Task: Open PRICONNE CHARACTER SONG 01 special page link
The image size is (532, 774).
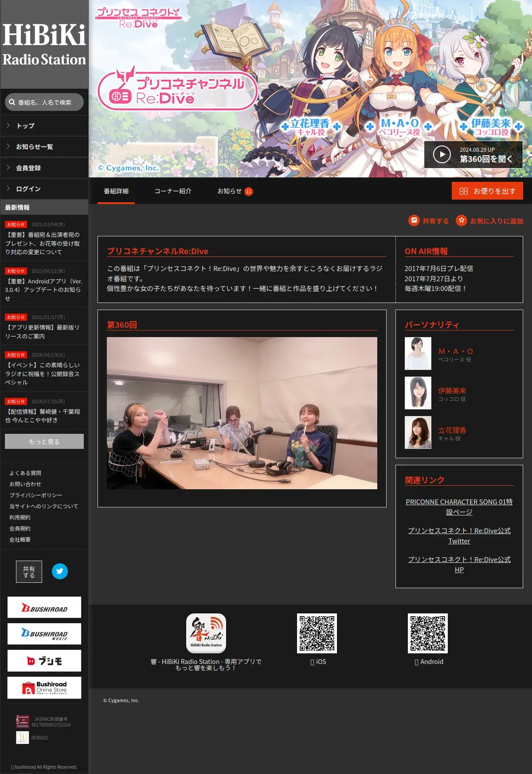Action: click(x=459, y=507)
